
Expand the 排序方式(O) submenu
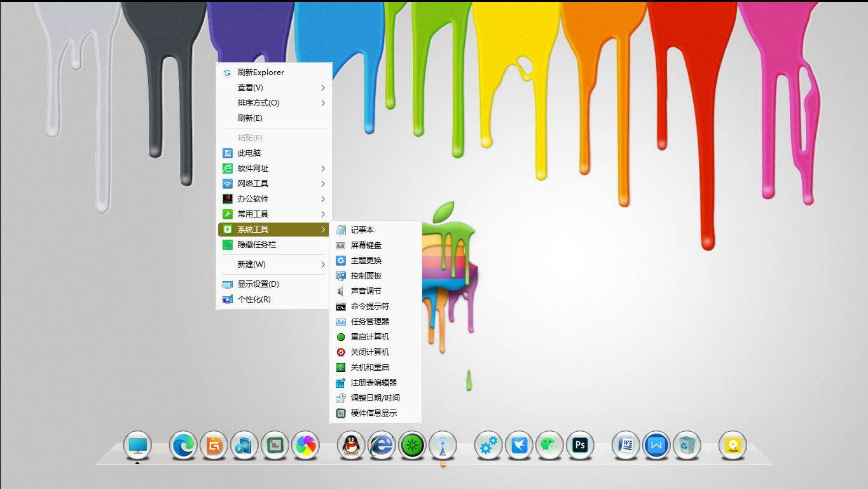[x=273, y=103]
